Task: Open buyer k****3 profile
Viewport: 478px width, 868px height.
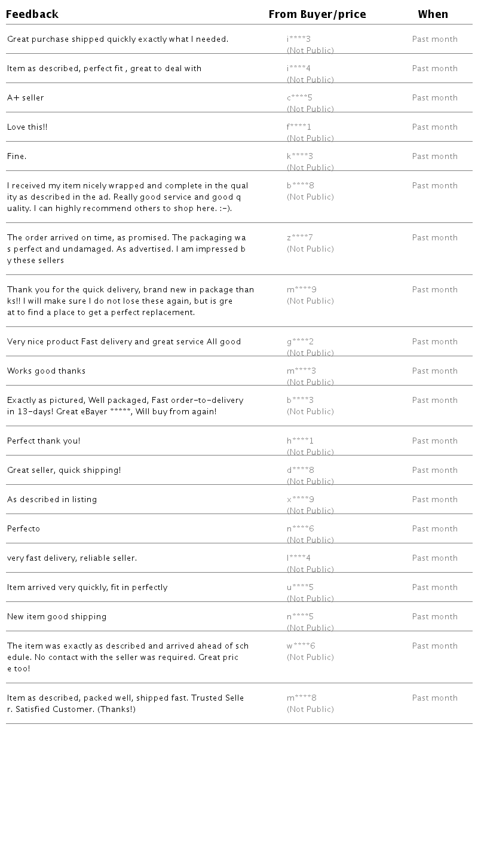Action: (x=300, y=157)
